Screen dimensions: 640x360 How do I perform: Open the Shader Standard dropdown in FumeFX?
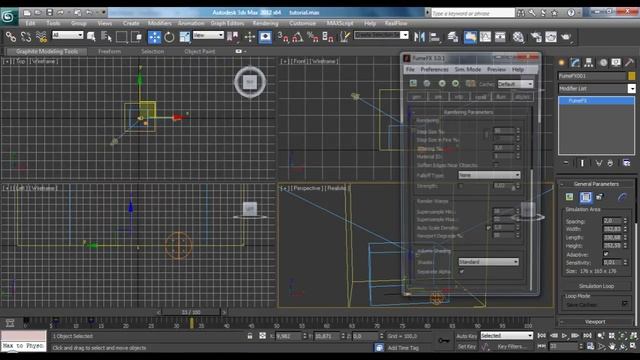pyautogui.click(x=489, y=262)
